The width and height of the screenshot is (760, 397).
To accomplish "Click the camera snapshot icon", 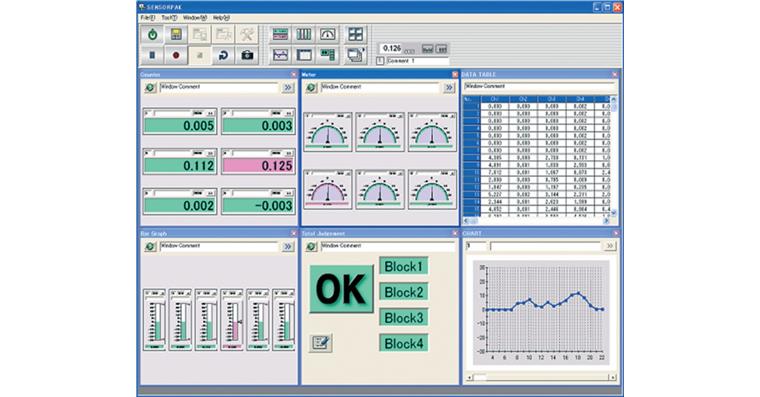I will [x=247, y=55].
